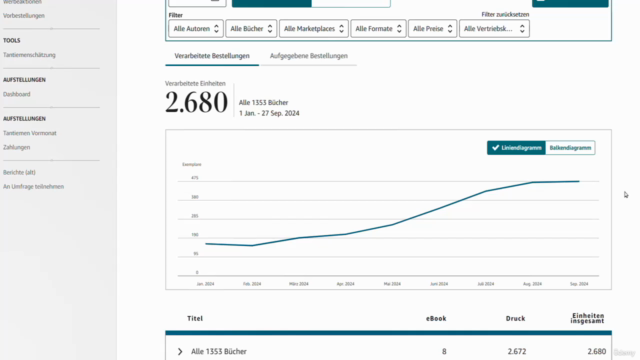
Task: Click the 2.680 processed units figure
Action: tap(196, 102)
